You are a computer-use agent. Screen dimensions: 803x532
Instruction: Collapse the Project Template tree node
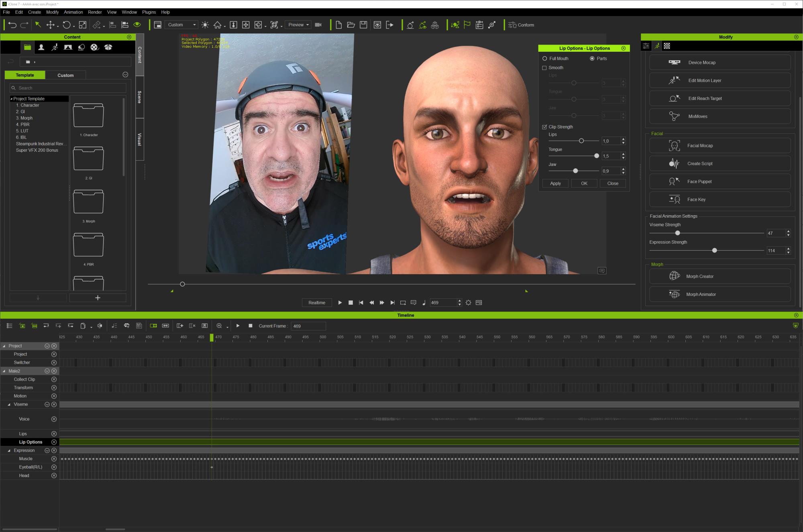pos(12,99)
